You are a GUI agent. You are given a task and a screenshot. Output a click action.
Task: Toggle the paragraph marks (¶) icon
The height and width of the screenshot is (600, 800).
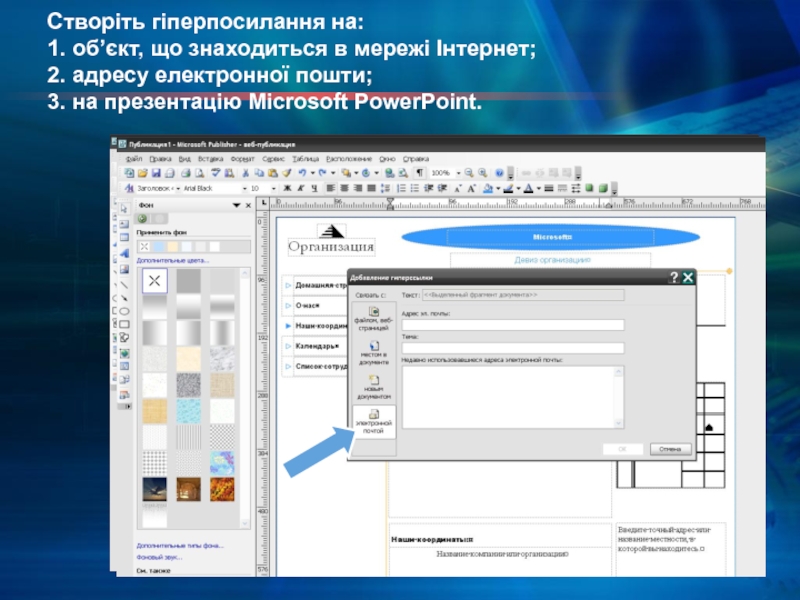click(419, 173)
